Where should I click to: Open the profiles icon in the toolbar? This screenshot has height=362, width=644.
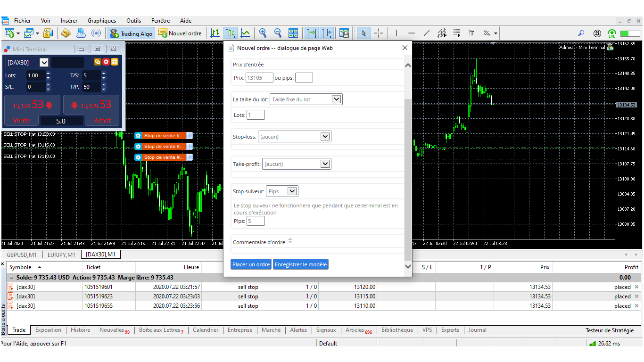click(x=29, y=33)
